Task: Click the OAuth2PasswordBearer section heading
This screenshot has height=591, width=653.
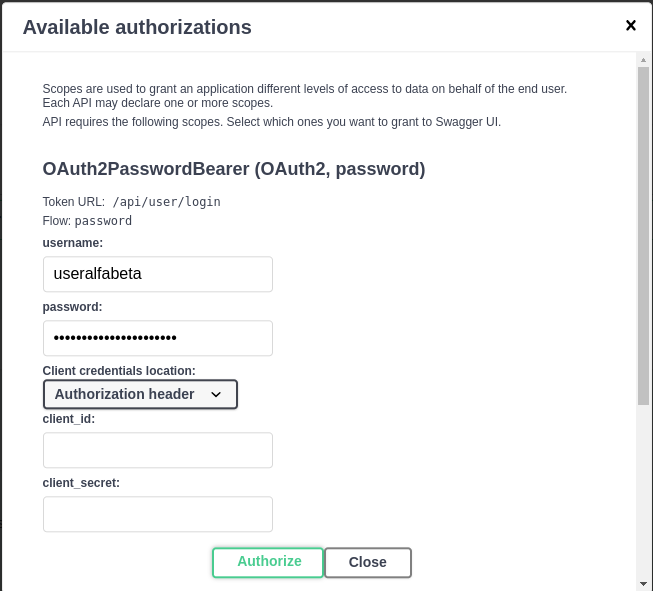Action: pyautogui.click(x=234, y=169)
